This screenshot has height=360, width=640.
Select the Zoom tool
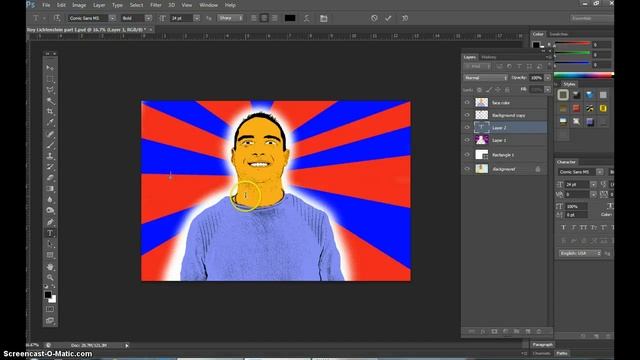pyautogui.click(x=50, y=278)
